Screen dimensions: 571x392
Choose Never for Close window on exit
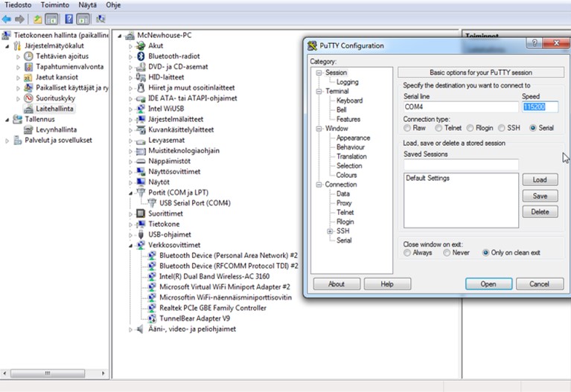coord(447,253)
